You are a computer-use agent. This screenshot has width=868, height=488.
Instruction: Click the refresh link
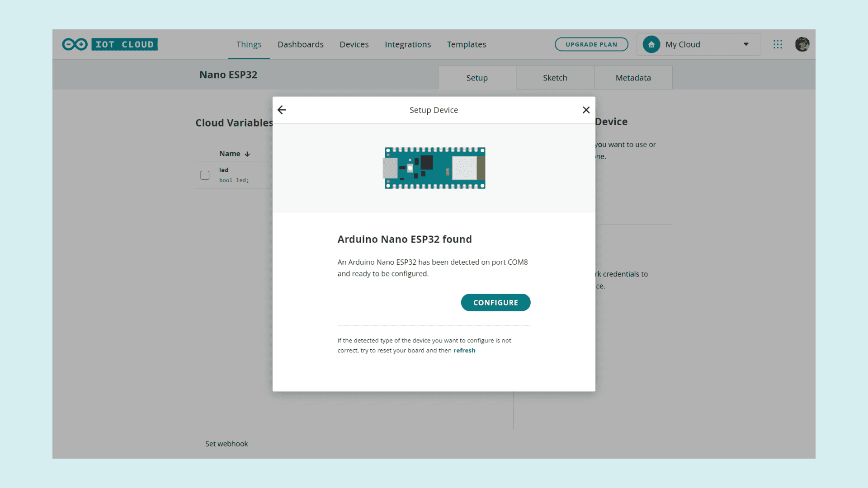point(464,351)
